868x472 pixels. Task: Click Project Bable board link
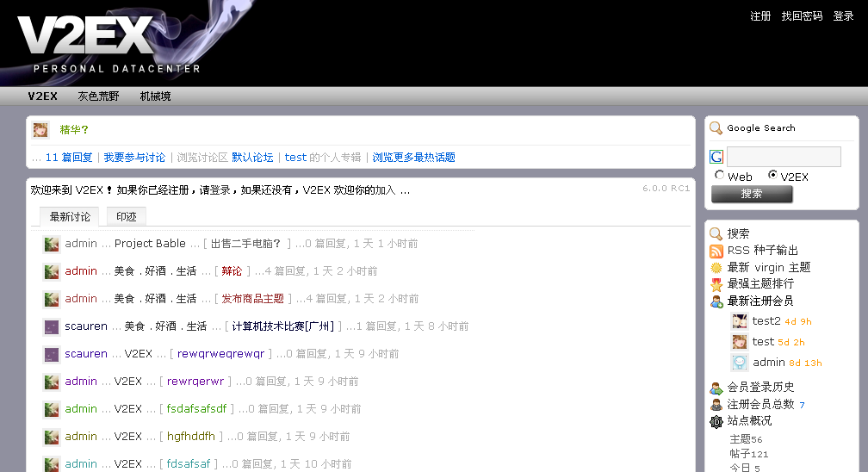(x=150, y=244)
